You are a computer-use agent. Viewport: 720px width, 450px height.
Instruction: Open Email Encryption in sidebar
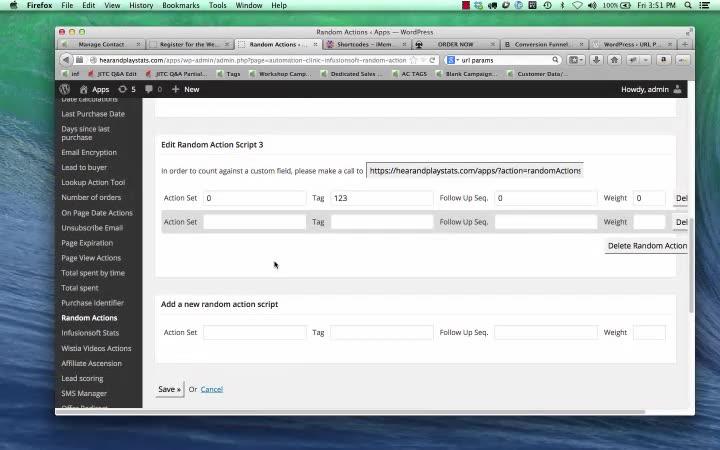tap(89, 152)
